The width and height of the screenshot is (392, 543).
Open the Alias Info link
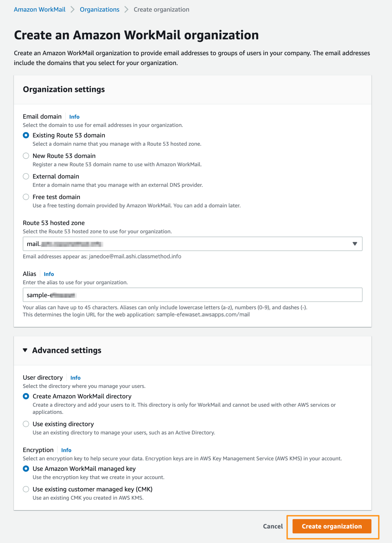(x=49, y=274)
